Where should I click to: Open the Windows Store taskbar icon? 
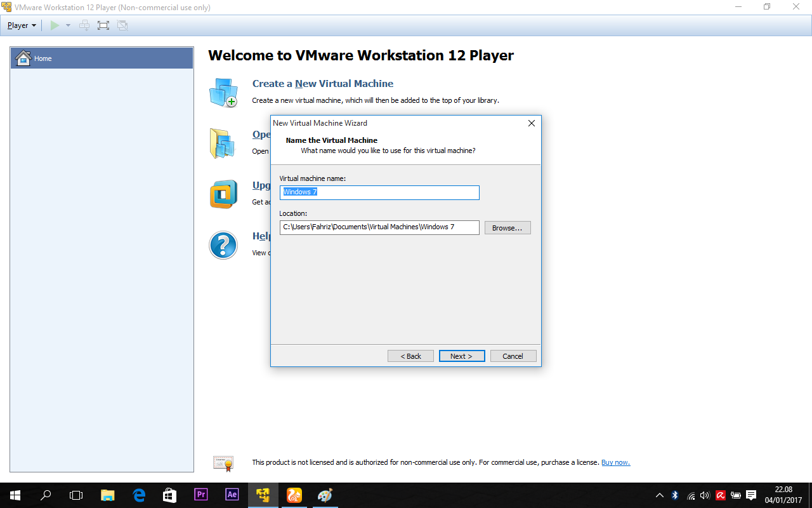[x=170, y=495]
